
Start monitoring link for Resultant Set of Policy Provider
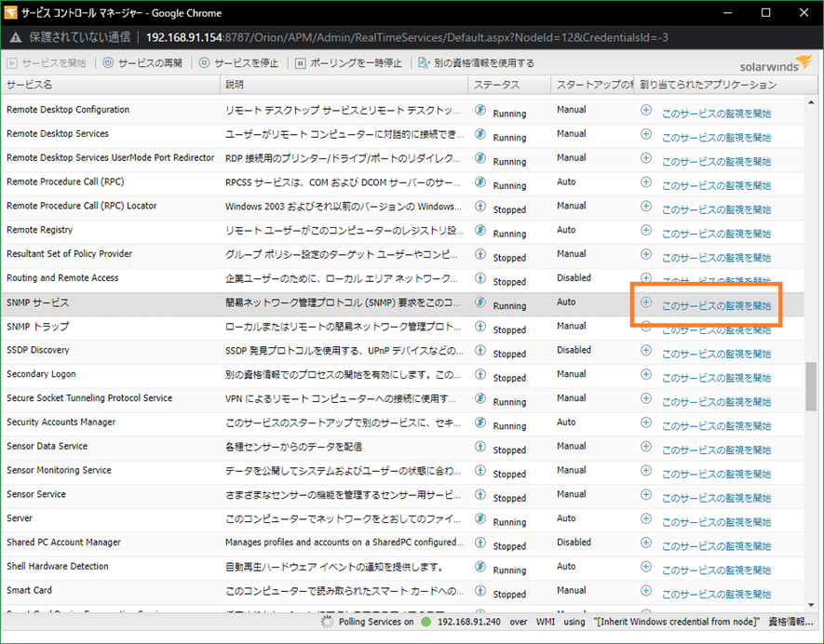pos(716,258)
